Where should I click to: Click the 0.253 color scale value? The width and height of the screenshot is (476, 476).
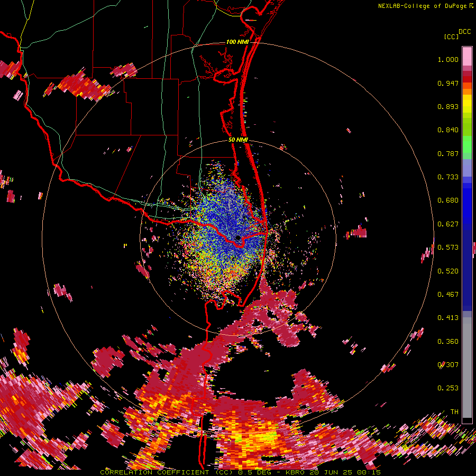click(x=448, y=388)
